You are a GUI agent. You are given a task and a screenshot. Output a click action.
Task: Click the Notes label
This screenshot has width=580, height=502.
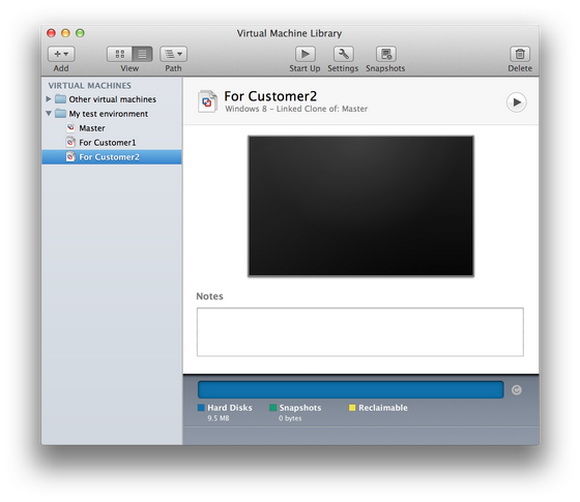pos(210,296)
